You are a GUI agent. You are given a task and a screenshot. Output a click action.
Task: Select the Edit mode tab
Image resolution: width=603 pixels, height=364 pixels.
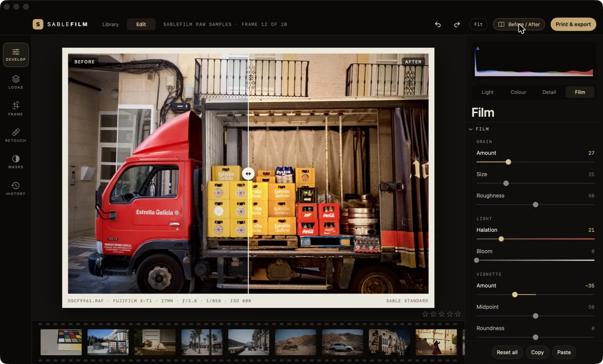pos(141,25)
